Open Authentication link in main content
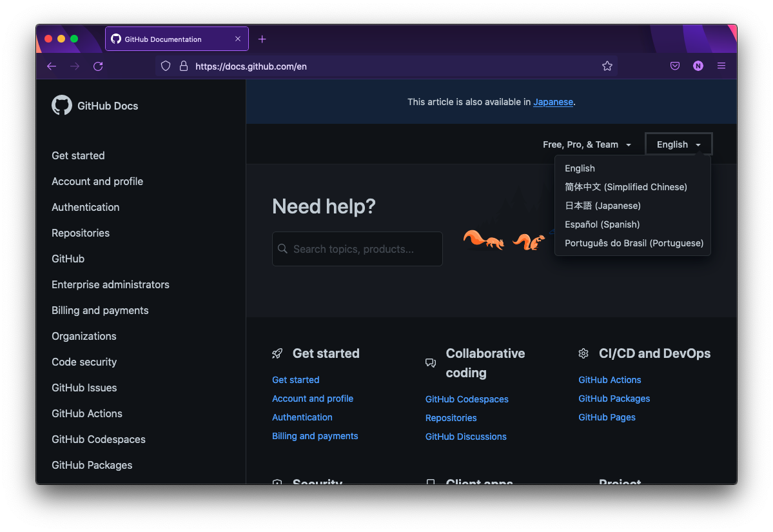The width and height of the screenshot is (773, 532). pos(302,417)
